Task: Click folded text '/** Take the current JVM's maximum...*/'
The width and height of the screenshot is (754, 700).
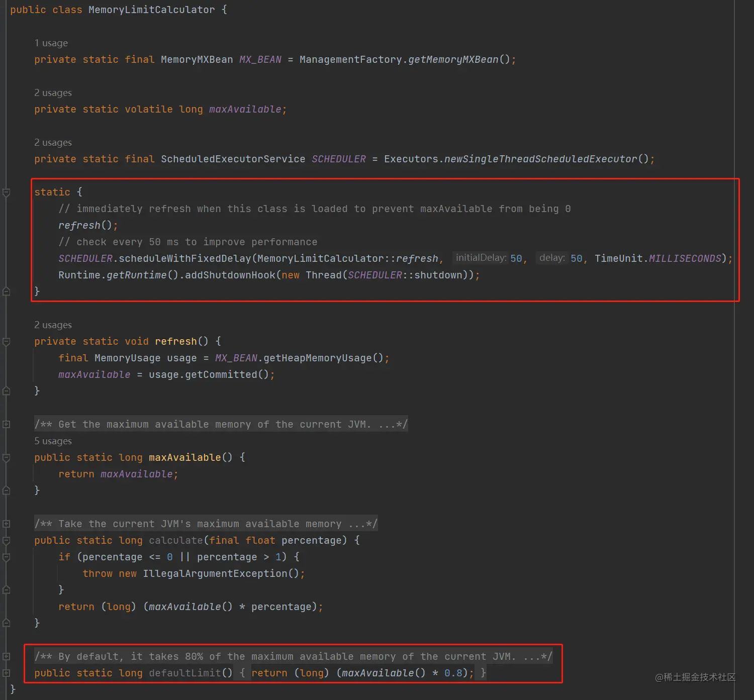Action: [x=206, y=524]
